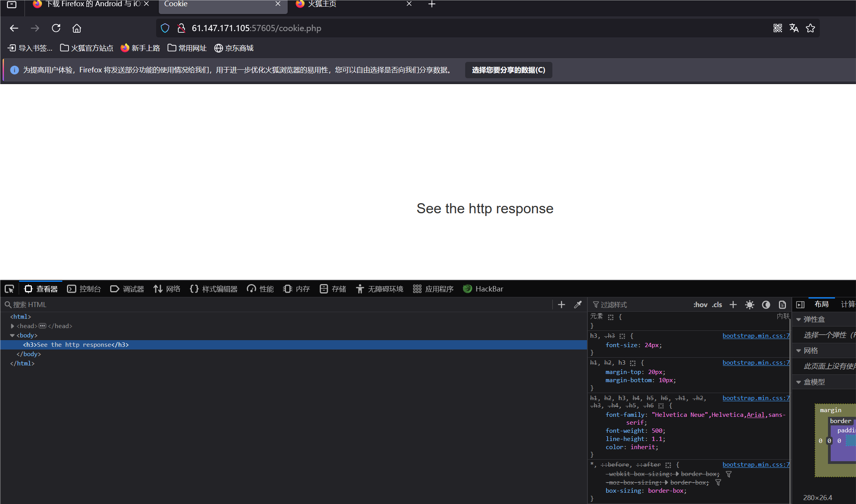
Task: Expand the head element node
Action: (x=12, y=326)
